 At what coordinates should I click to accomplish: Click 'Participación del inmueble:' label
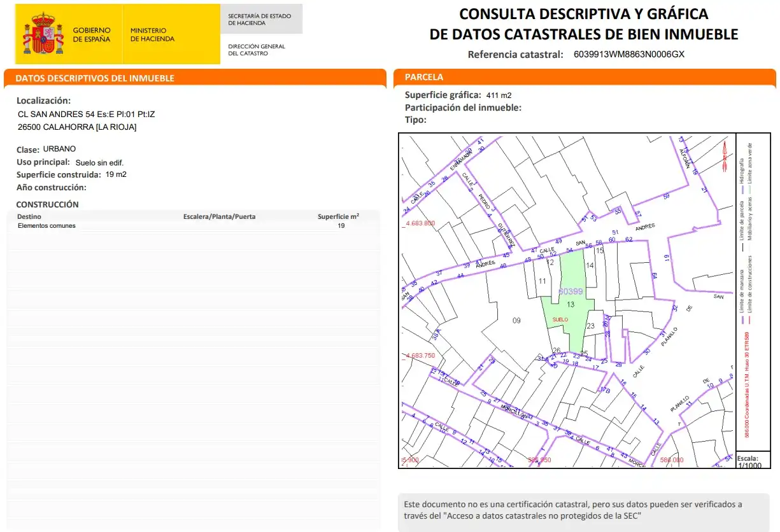(463, 107)
